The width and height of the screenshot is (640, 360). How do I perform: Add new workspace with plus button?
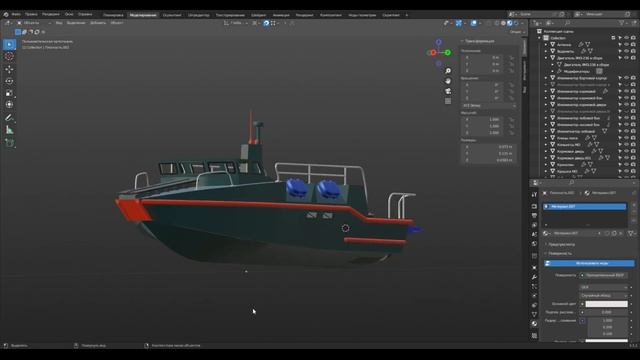407,15
